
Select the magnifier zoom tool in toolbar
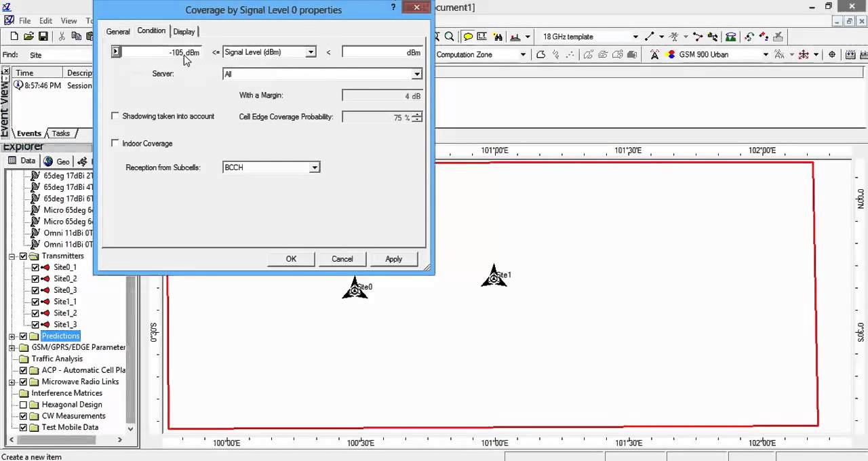pyautogui.click(x=449, y=37)
